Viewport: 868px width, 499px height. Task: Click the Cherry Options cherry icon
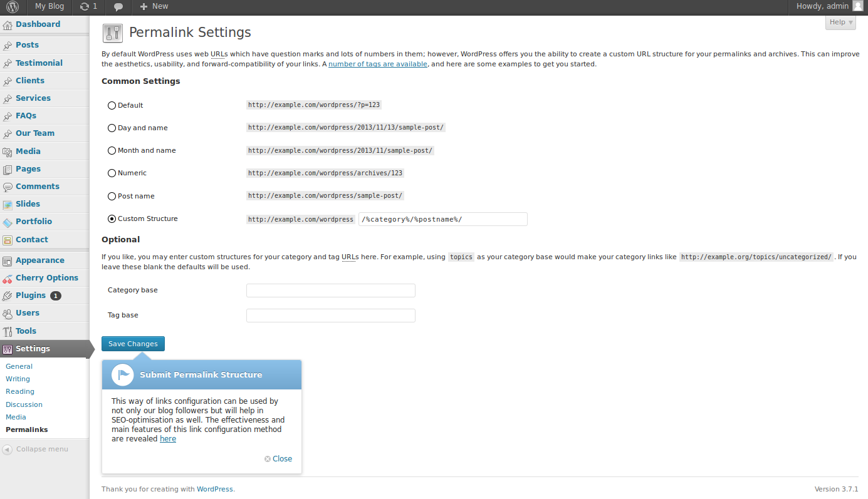coord(8,279)
